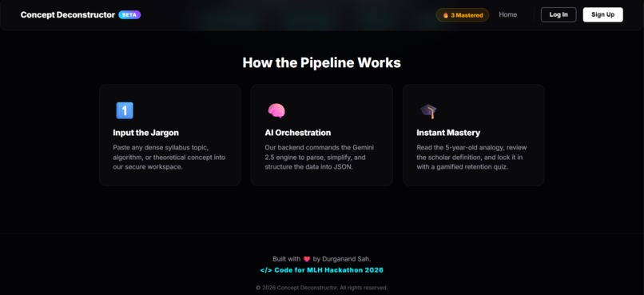
Task: Click the 2026 copyright notice text
Action: (x=321, y=288)
